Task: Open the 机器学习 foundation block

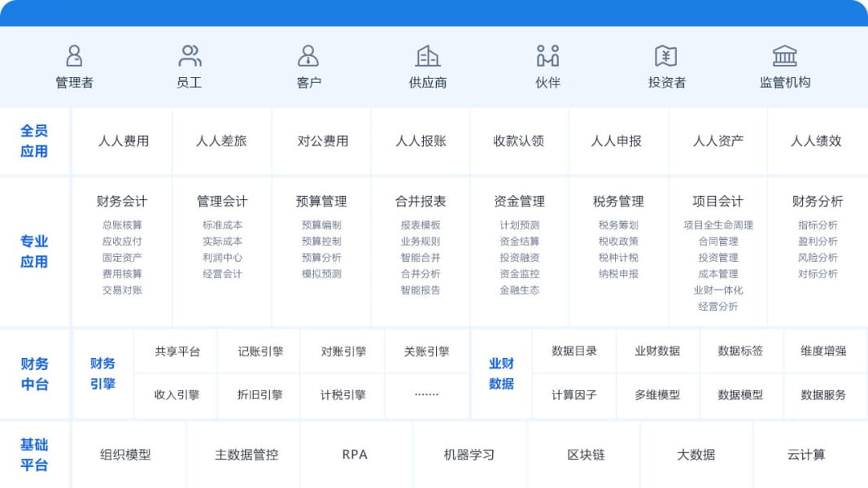Action: coord(469,455)
